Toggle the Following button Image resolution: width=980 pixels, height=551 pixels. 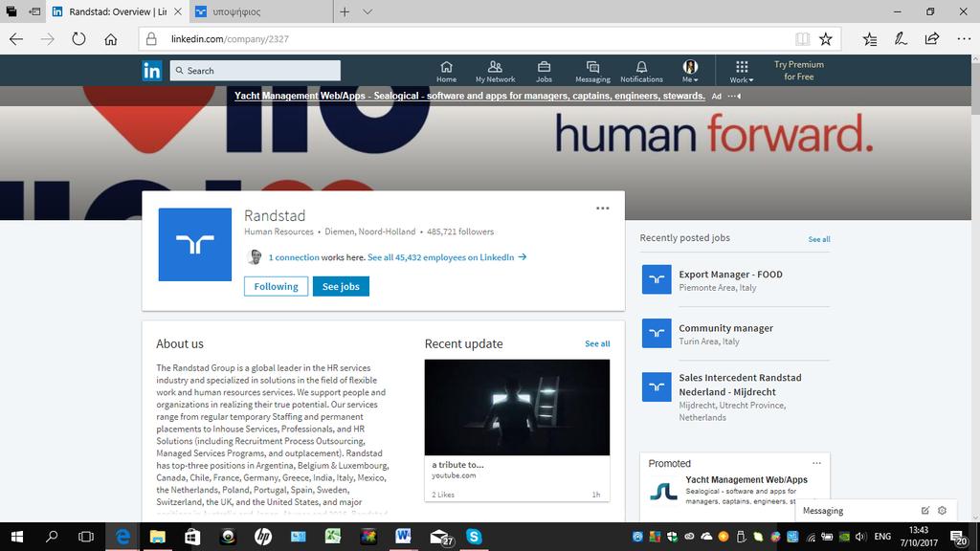pos(276,286)
